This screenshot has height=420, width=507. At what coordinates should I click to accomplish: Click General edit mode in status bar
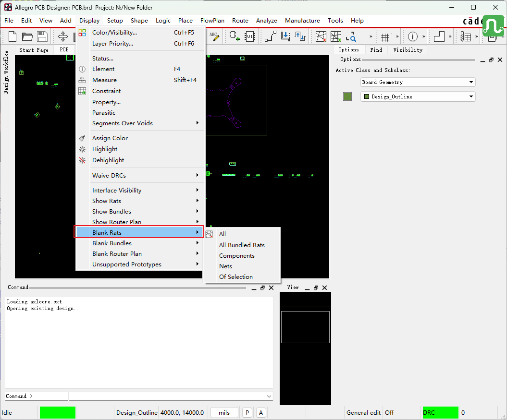coord(363,413)
